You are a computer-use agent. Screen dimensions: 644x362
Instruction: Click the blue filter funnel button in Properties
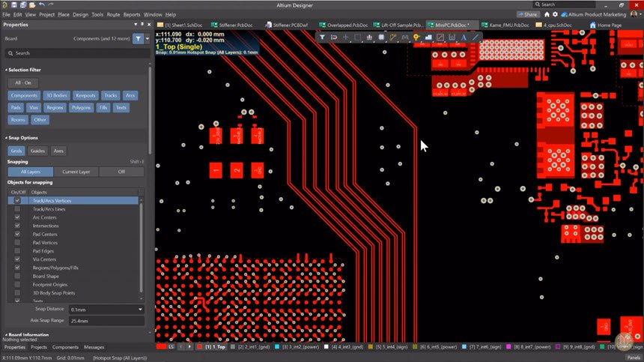(138, 39)
